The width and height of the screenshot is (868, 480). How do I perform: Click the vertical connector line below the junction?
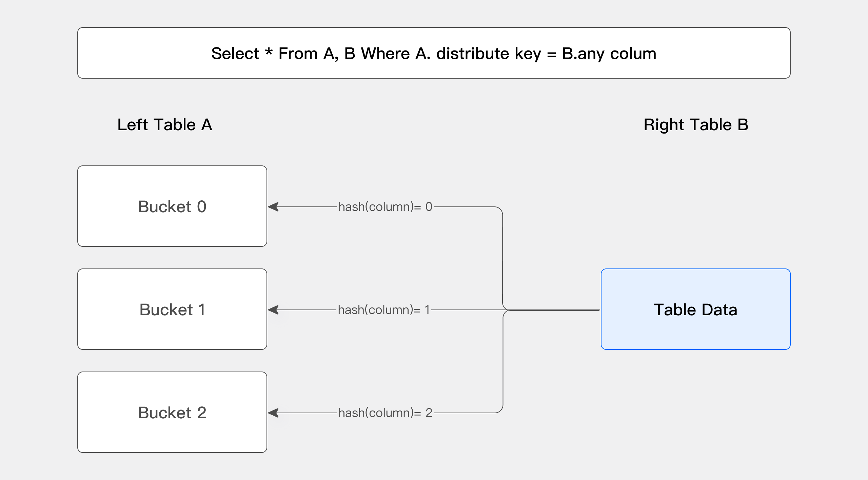503,363
